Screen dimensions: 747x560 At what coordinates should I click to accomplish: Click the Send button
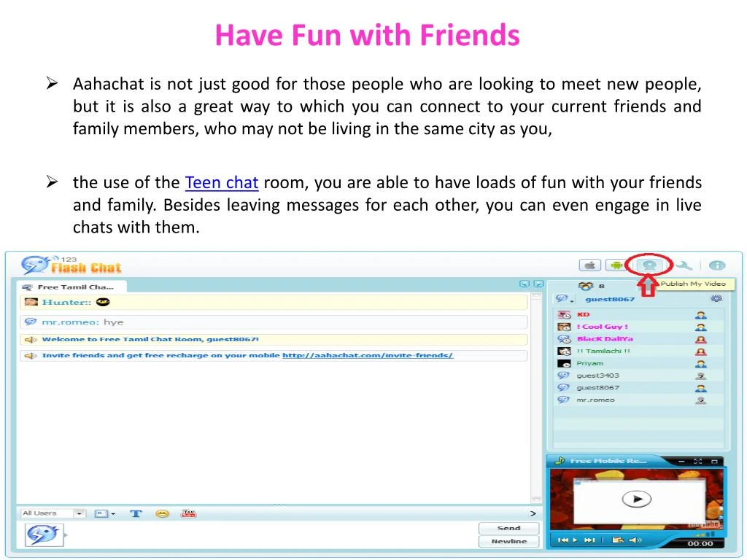pos(508,528)
